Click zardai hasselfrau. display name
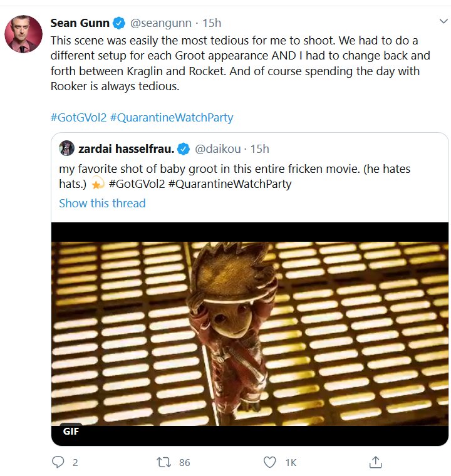This screenshot has width=451, height=476. tap(126, 148)
